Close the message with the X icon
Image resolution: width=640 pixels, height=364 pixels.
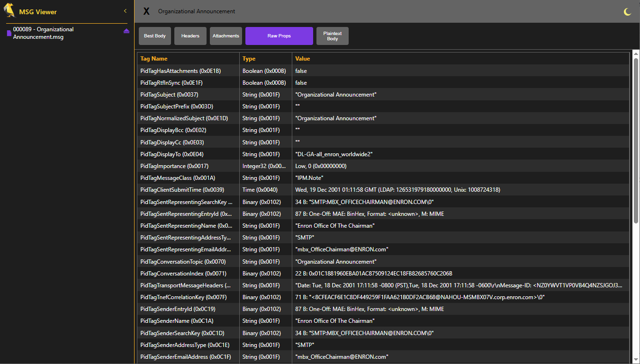click(x=146, y=11)
